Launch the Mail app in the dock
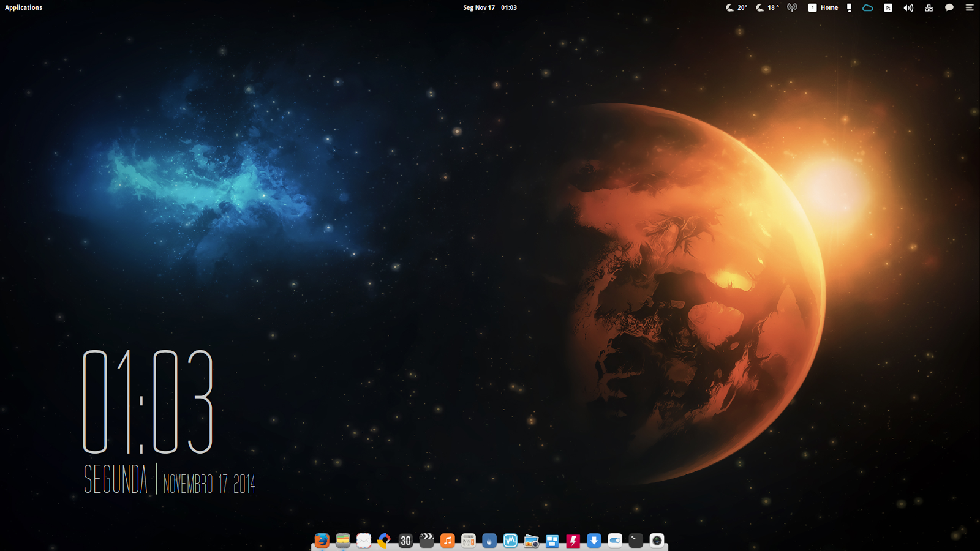980x551 pixels. coord(364,541)
